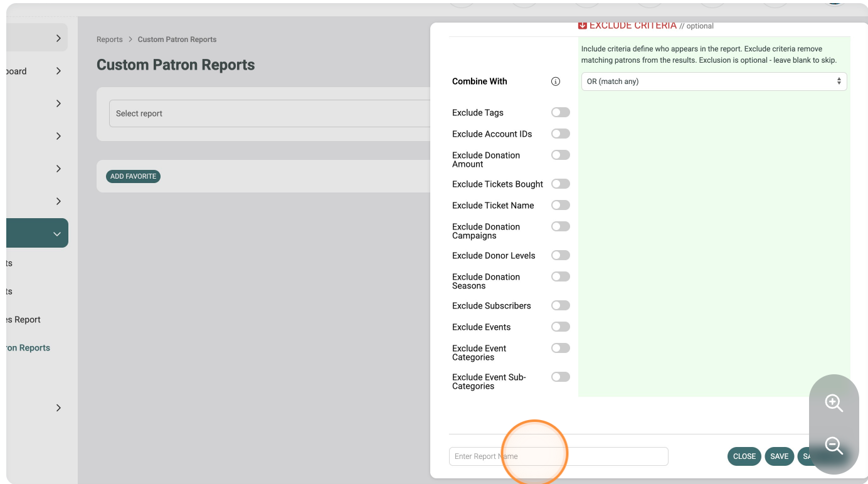The width and height of the screenshot is (868, 484).
Task: Click the Combine With label
Action: click(x=480, y=82)
